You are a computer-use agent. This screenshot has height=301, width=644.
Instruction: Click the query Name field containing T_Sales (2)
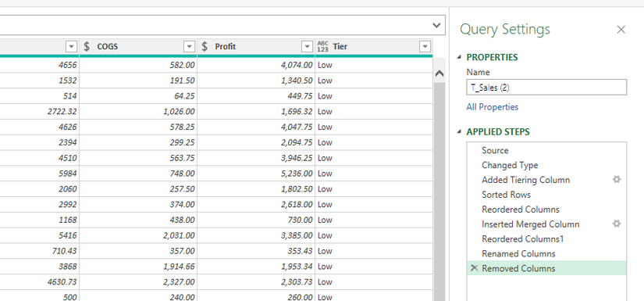click(546, 88)
